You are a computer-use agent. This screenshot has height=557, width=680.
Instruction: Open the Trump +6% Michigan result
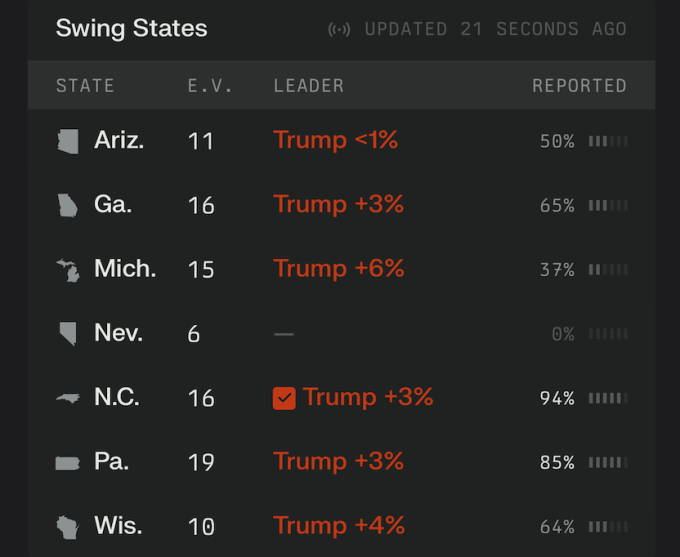pyautogui.click(x=338, y=269)
